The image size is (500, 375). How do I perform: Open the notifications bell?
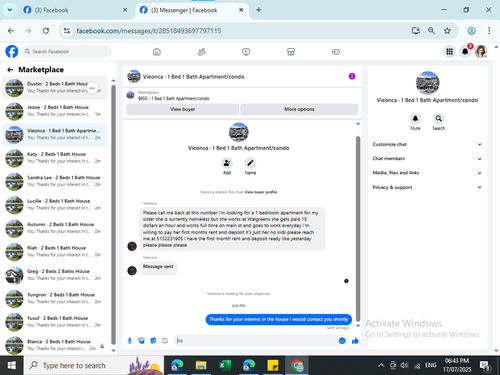tap(465, 51)
